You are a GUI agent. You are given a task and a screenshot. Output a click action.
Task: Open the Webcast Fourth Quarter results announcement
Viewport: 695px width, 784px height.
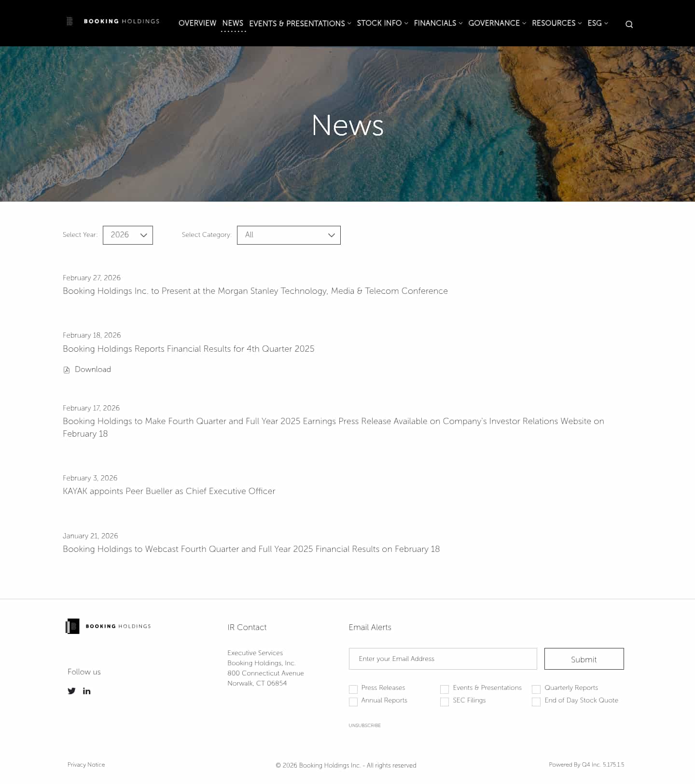(251, 549)
